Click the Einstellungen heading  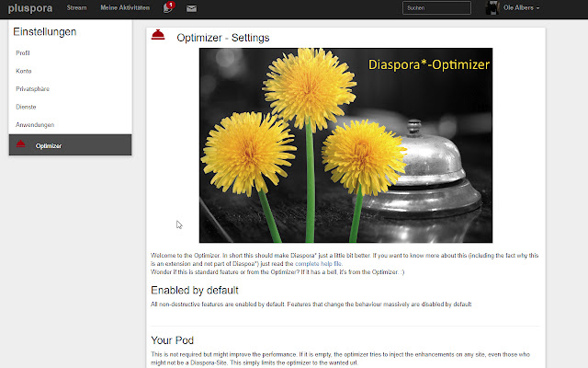click(45, 32)
